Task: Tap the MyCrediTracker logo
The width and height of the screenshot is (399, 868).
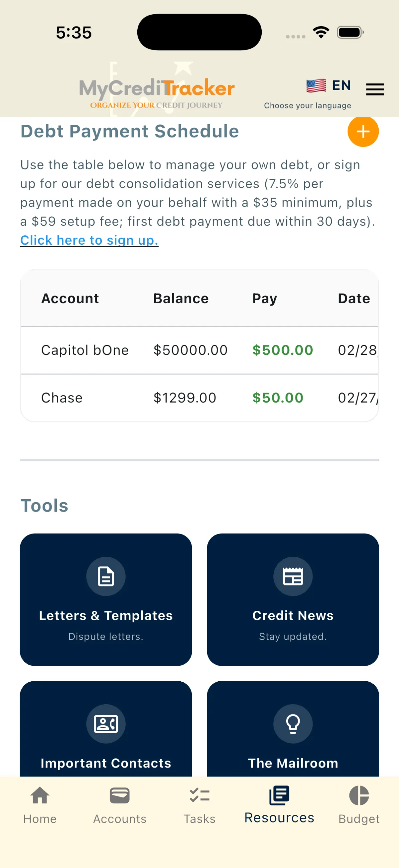Action: [x=157, y=91]
